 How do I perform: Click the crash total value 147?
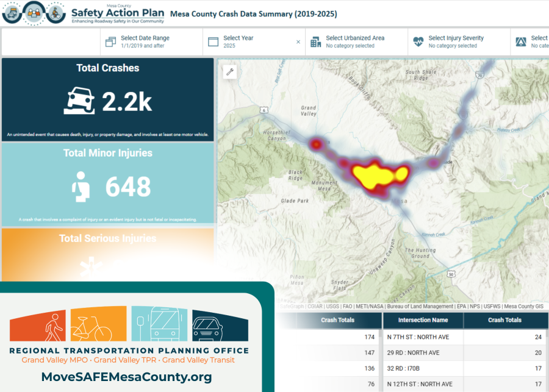tap(370, 353)
